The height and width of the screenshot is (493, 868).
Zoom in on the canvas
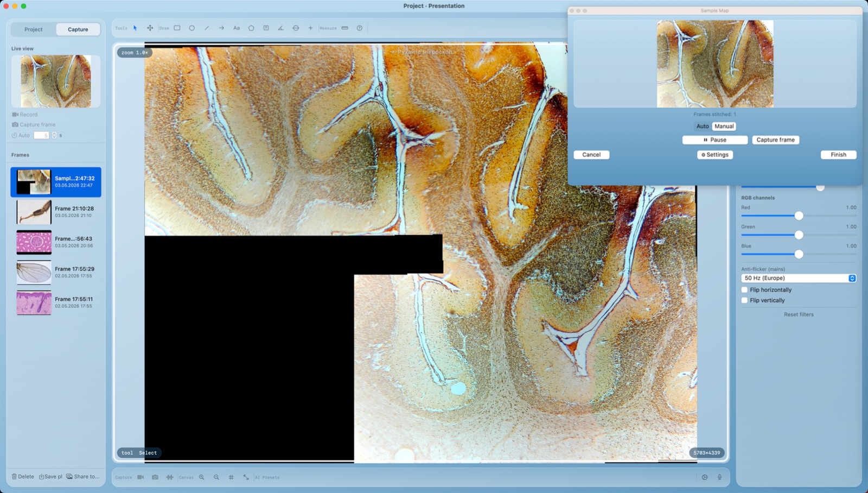tap(202, 477)
